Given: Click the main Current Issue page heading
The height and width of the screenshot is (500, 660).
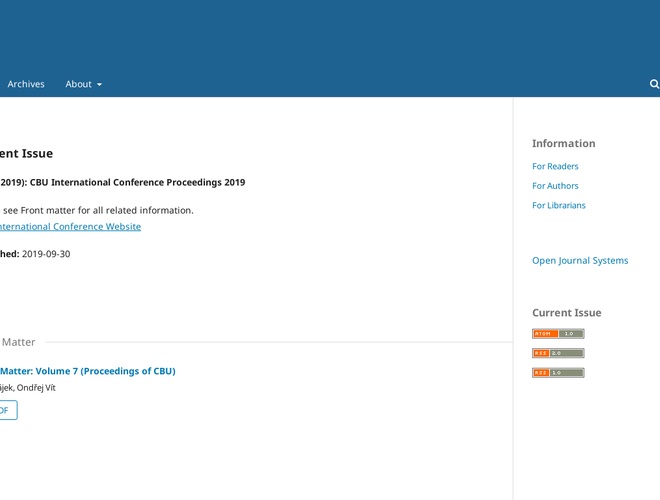Looking at the screenshot, I should 27,154.
